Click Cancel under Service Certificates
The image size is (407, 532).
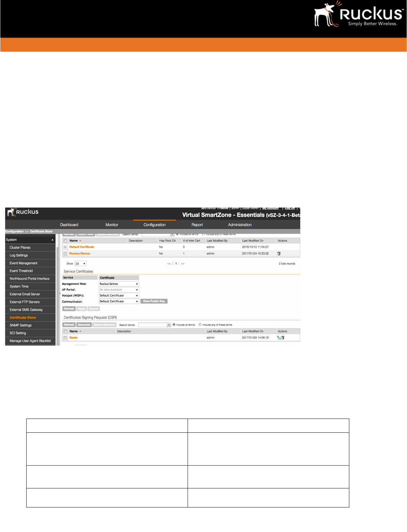94,309
